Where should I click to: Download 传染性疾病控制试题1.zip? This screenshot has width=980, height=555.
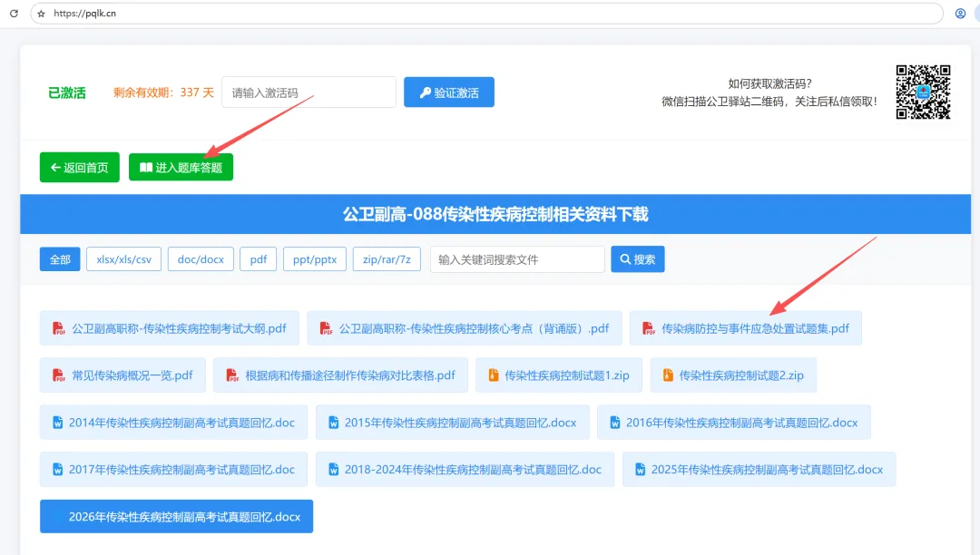tap(559, 375)
